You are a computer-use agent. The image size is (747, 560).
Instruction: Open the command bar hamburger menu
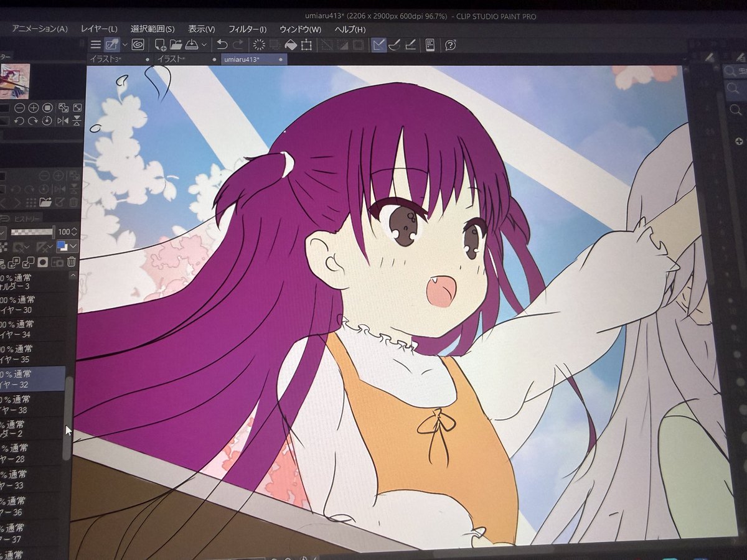pos(95,45)
